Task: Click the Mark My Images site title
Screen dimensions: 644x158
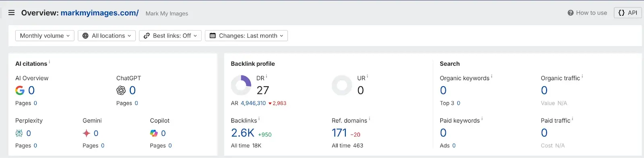Action: (x=167, y=13)
